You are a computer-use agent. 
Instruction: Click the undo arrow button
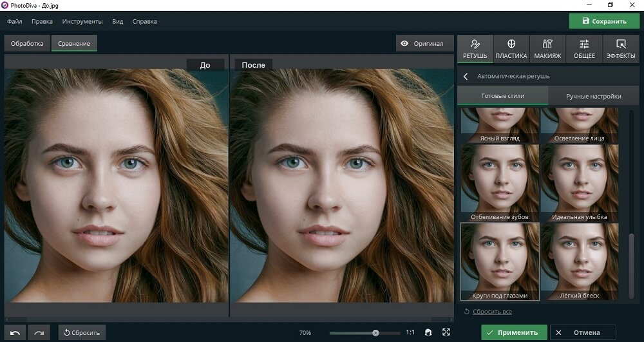click(x=15, y=332)
